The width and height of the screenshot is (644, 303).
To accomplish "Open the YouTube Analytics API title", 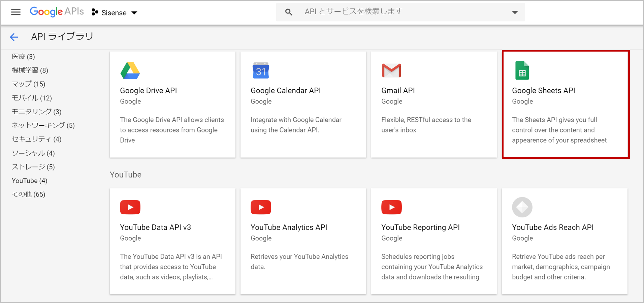I will [289, 228].
